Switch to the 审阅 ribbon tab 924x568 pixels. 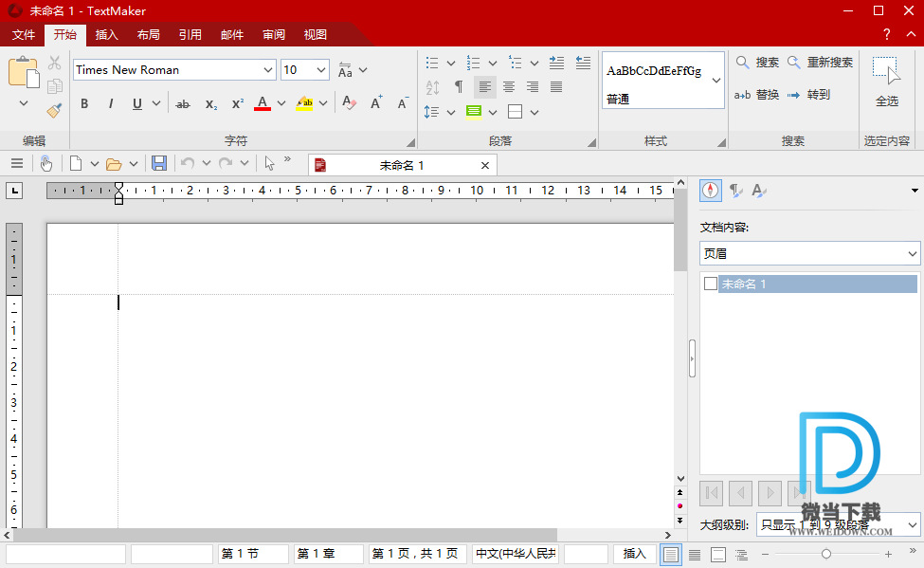pos(274,35)
